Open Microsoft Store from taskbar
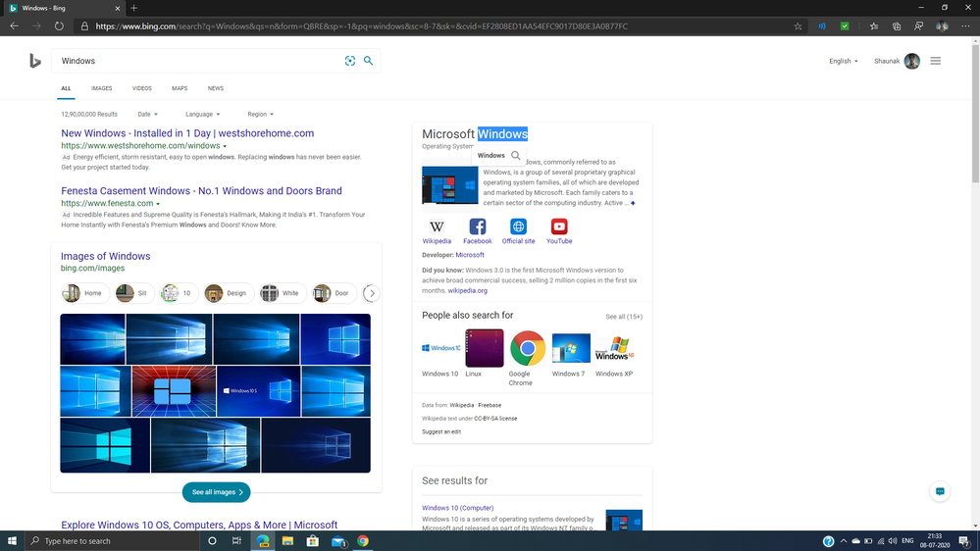The image size is (980, 551). pyautogui.click(x=313, y=541)
